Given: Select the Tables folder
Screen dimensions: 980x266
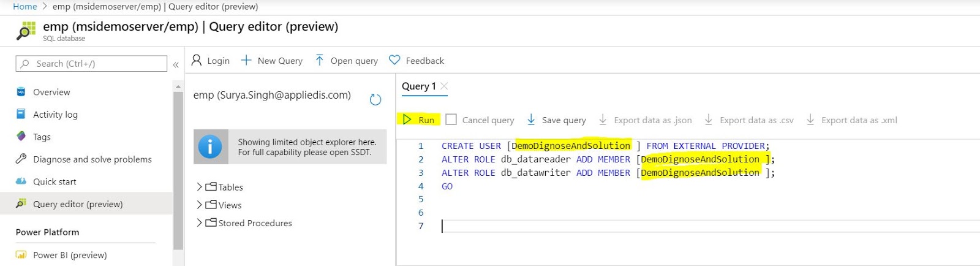Looking at the screenshot, I should coord(224,187).
